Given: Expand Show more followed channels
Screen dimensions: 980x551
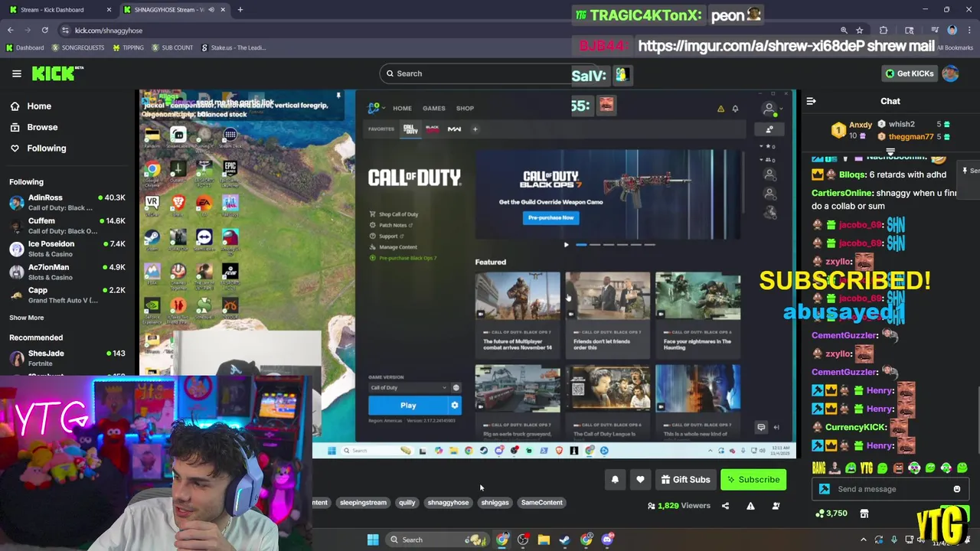Looking at the screenshot, I should pos(26,318).
